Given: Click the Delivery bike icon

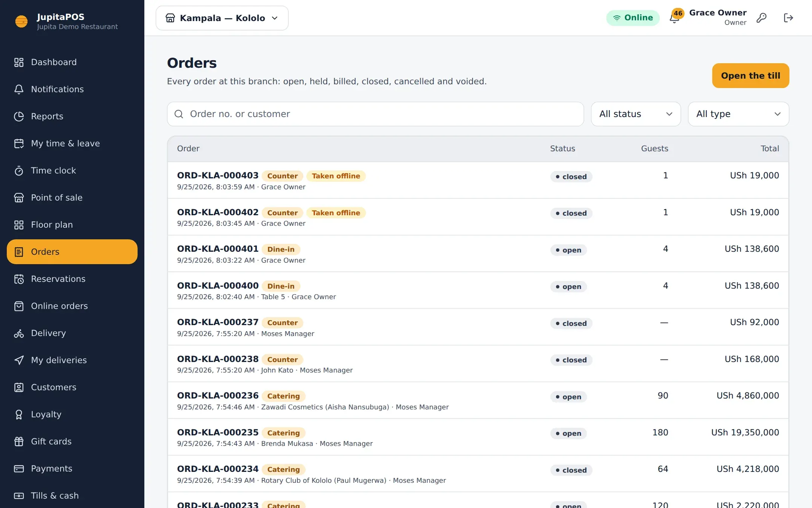Looking at the screenshot, I should pyautogui.click(x=19, y=333).
